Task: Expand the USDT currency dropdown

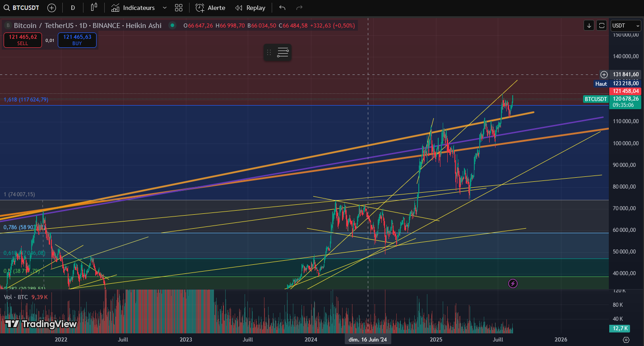Action: pyautogui.click(x=625, y=26)
